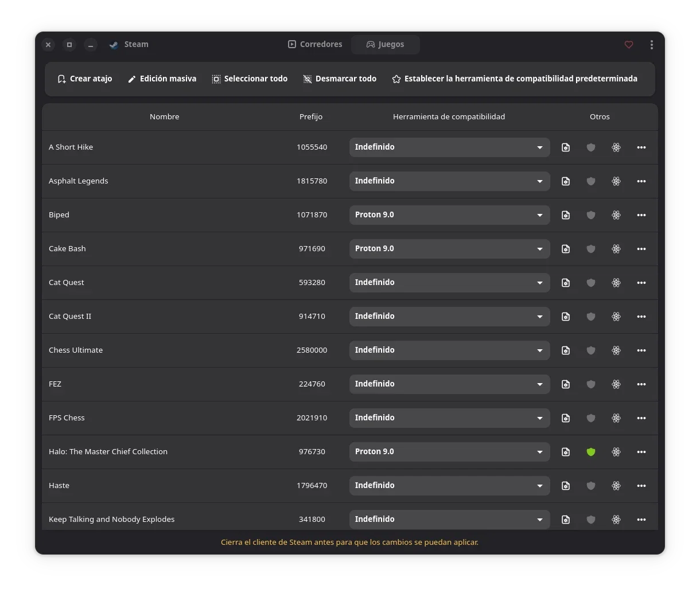The image size is (700, 593).
Task: Click prefix 224760 in FEZ row
Action: (312, 384)
